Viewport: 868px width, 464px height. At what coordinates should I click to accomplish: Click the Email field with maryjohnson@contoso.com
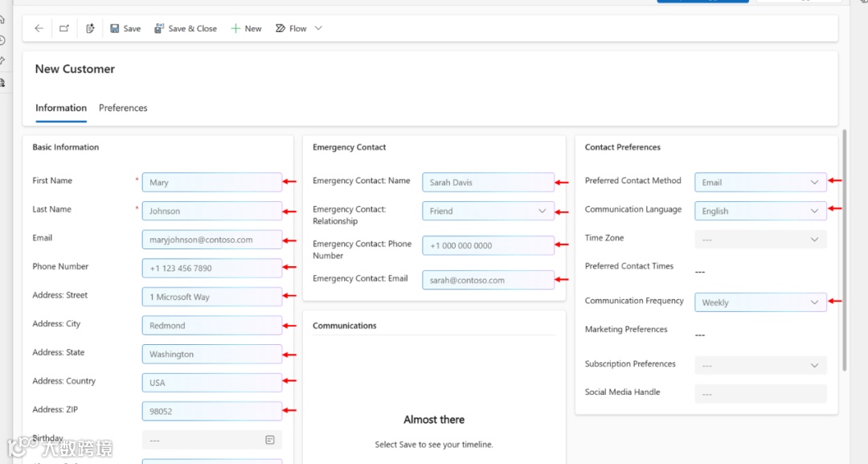point(212,240)
